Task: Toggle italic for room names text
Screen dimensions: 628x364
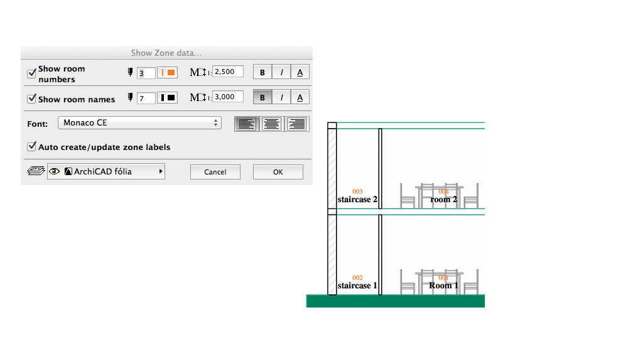Action: click(281, 97)
